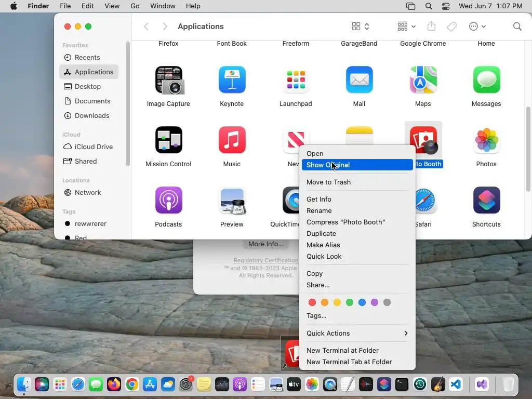
Task: Select the Photo Booth app icon
Action: point(423,140)
